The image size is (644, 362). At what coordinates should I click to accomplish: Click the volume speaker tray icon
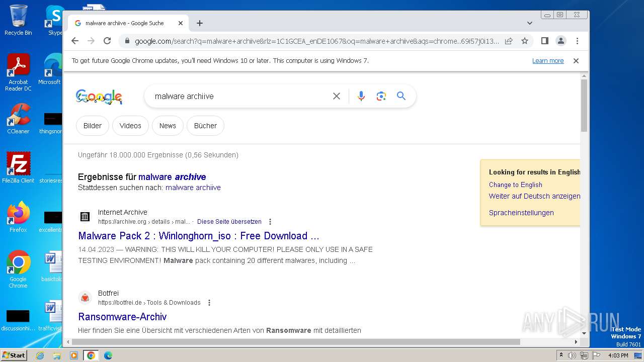[x=572, y=355]
